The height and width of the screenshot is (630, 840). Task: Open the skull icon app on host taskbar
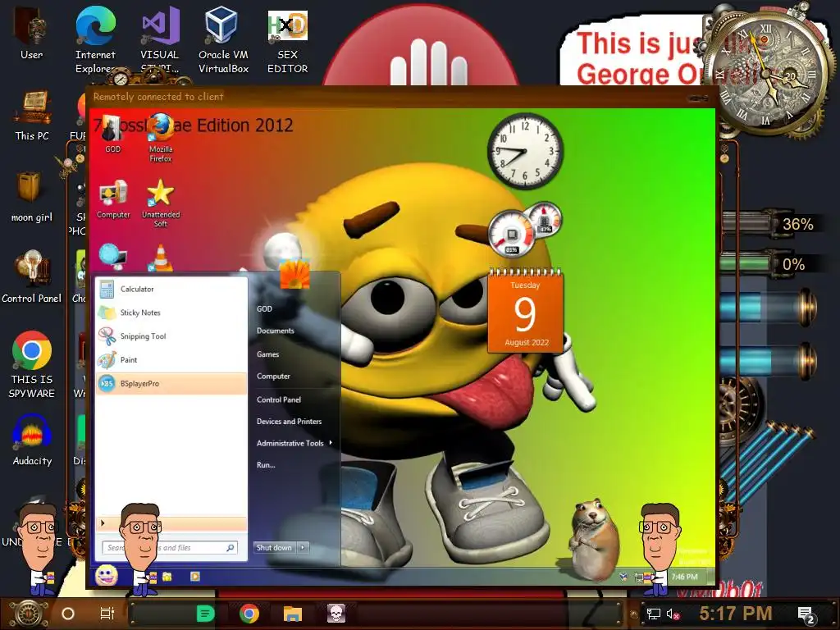(336, 614)
